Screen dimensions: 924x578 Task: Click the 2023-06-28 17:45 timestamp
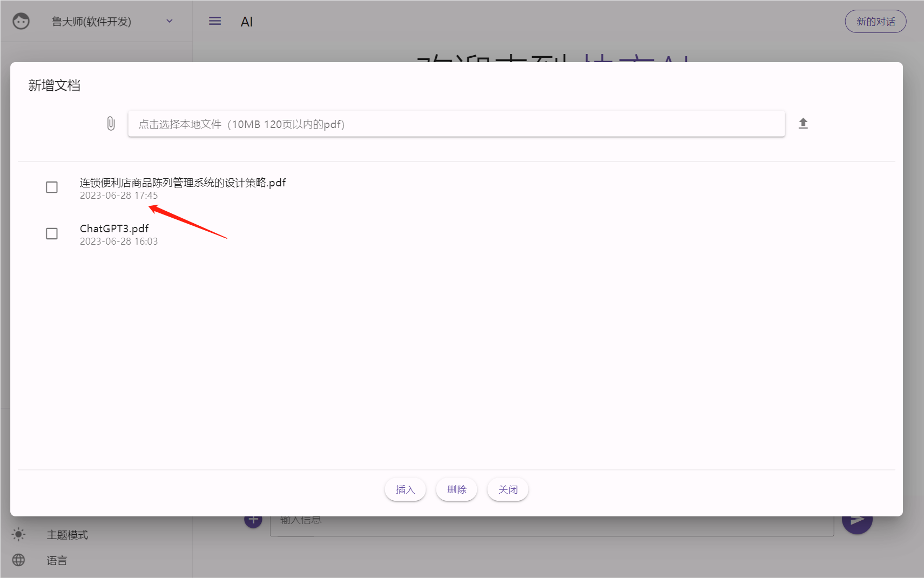(x=119, y=196)
